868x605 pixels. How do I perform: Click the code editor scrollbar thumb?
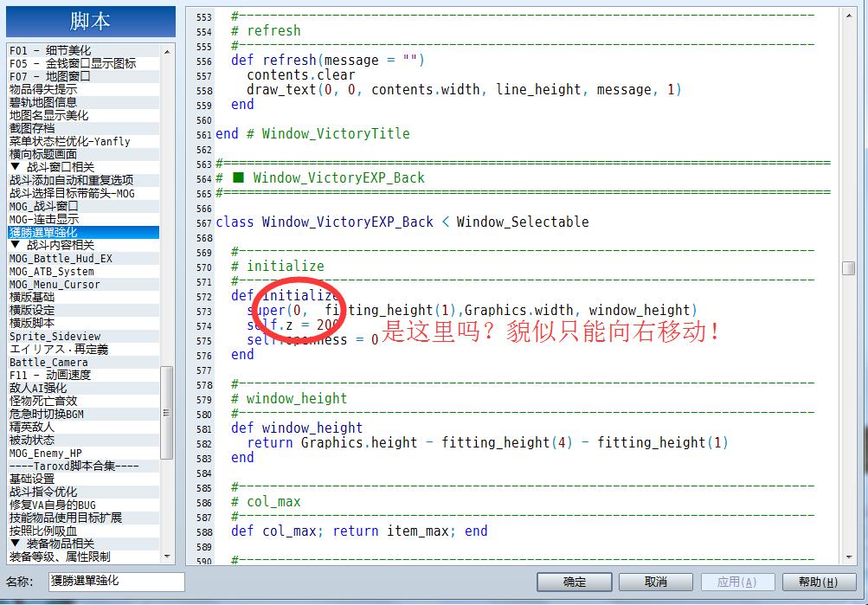click(849, 268)
